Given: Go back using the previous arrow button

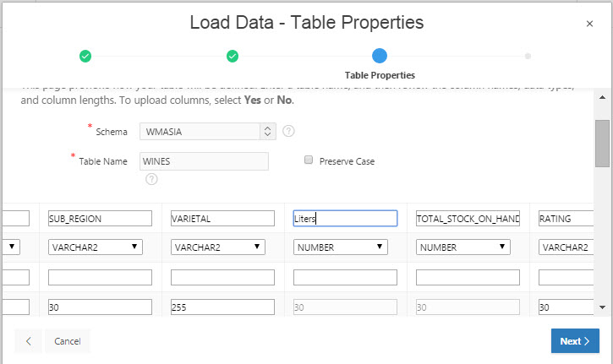Looking at the screenshot, I should (28, 341).
